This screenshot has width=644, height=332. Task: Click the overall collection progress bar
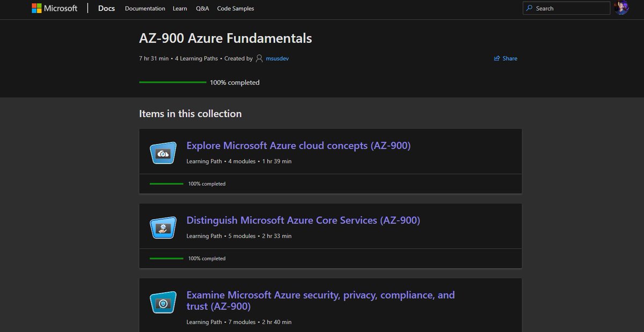pos(173,82)
